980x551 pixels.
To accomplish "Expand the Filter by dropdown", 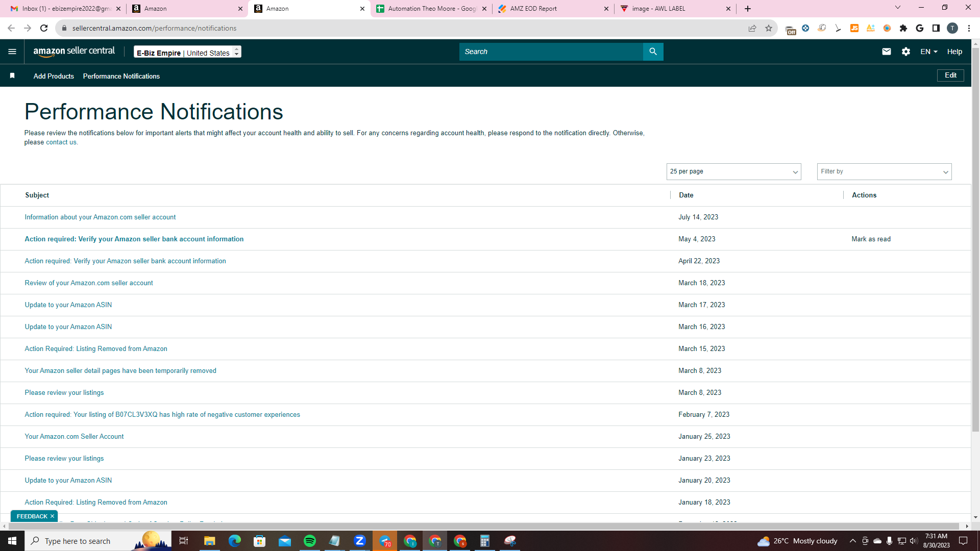I will (884, 171).
